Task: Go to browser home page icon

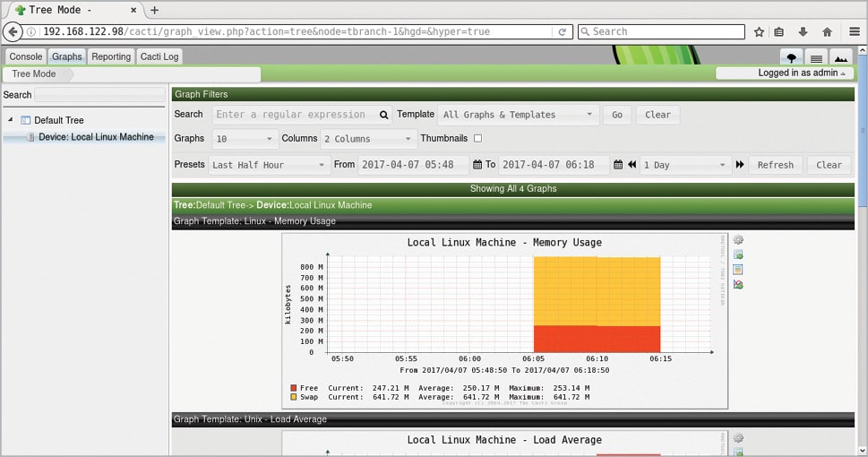Action: click(x=827, y=31)
